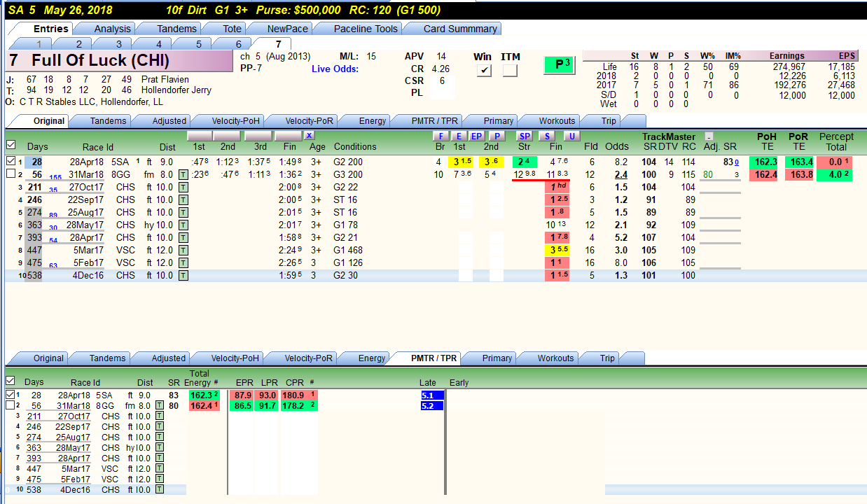Toggle select-all checkbox in PMTR pane header
This screenshot has width=867, height=504.
coord(10,381)
